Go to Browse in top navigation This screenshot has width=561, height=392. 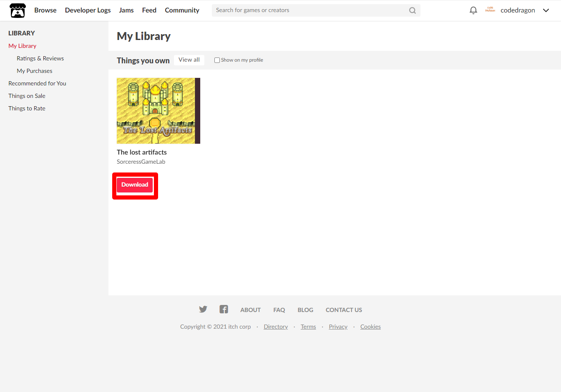click(45, 10)
